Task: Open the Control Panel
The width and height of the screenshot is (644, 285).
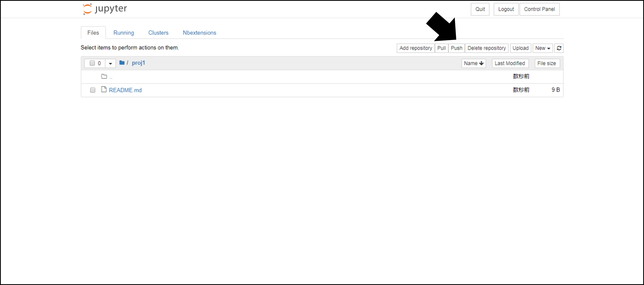Action: tap(539, 9)
